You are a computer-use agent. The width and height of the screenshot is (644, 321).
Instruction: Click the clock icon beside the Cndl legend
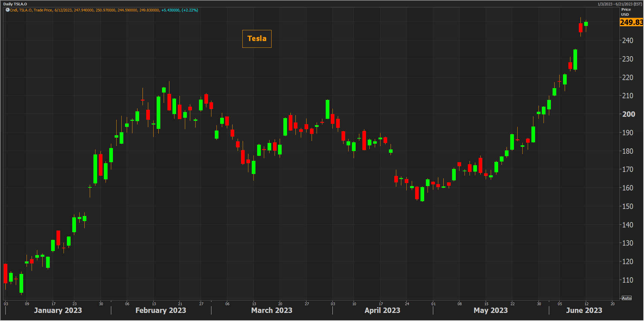pos(7,10)
